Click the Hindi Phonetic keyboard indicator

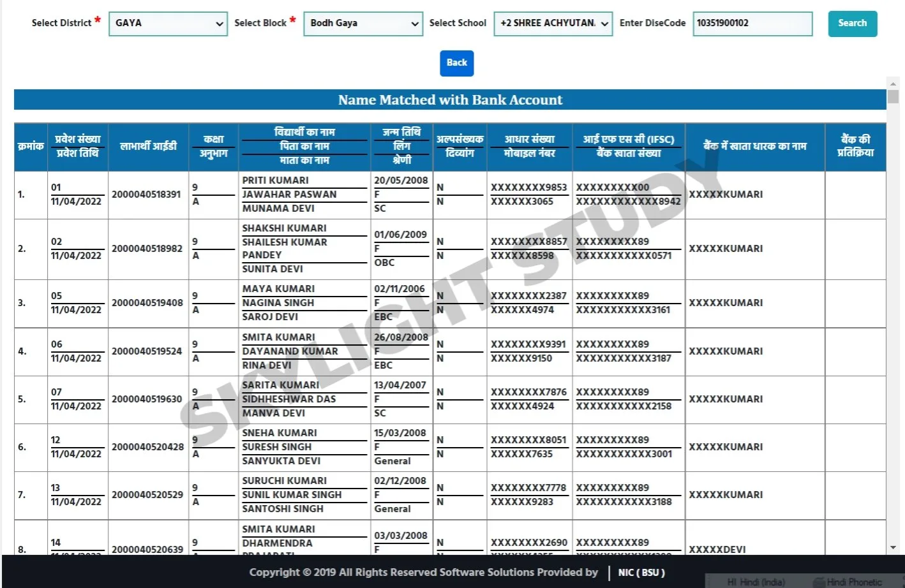click(x=848, y=582)
